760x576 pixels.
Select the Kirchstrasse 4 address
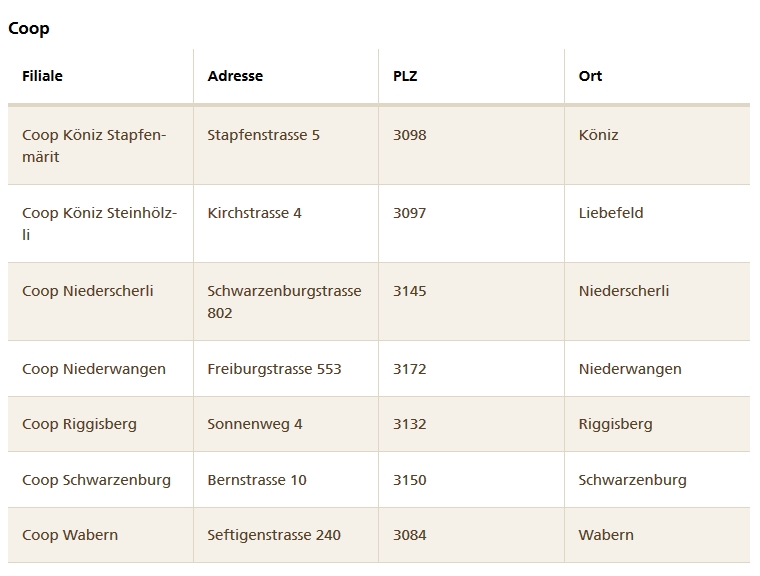[254, 213]
